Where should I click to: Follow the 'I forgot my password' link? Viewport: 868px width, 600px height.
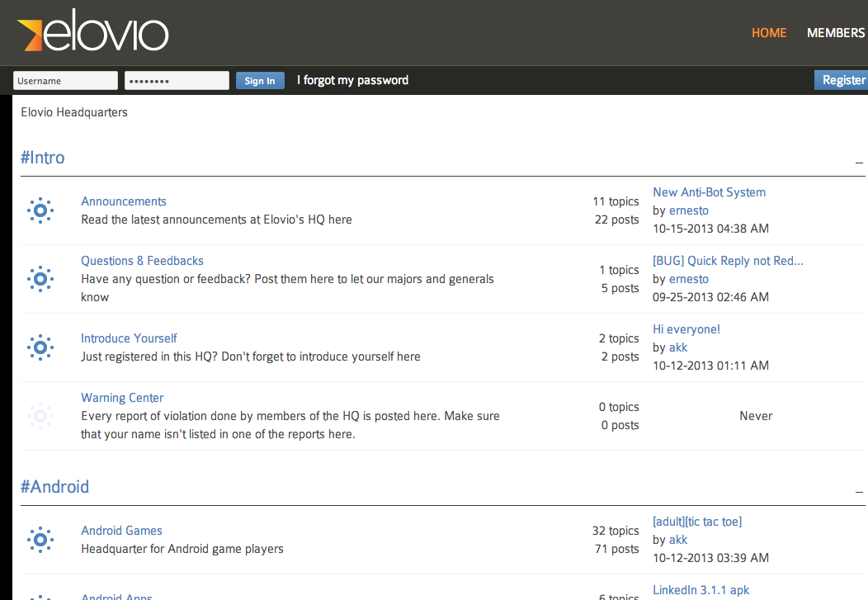click(352, 80)
